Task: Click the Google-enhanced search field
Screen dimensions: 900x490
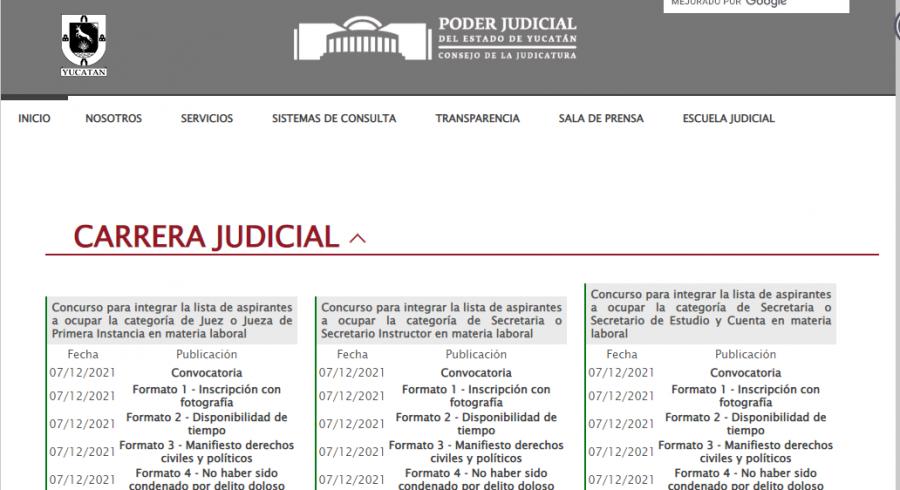Action: [x=757, y=5]
